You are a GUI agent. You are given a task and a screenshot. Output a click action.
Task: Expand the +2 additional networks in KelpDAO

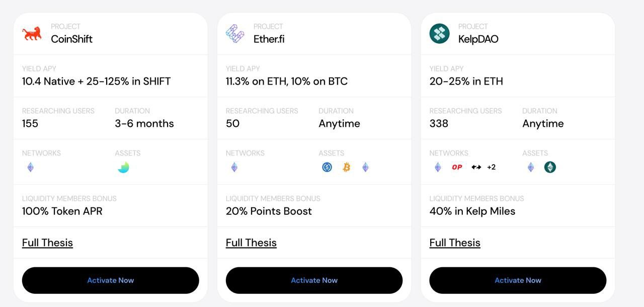pyautogui.click(x=491, y=167)
